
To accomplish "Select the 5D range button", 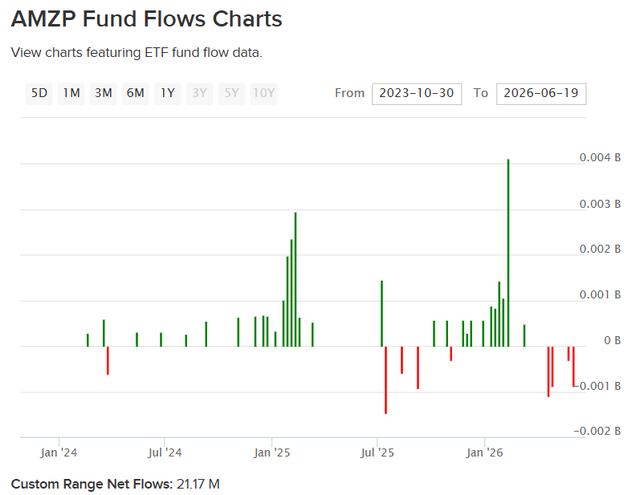I will tap(39, 93).
